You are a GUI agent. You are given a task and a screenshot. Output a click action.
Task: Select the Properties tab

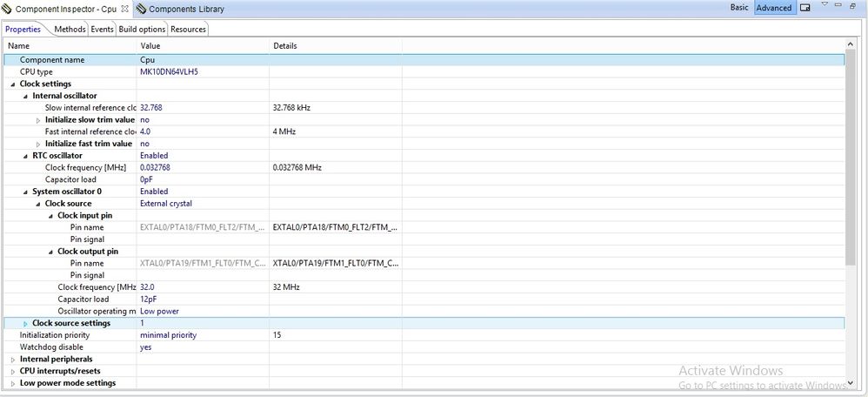point(23,30)
